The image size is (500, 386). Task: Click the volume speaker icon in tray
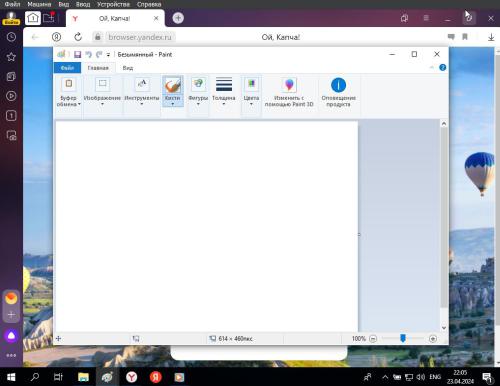point(421,377)
